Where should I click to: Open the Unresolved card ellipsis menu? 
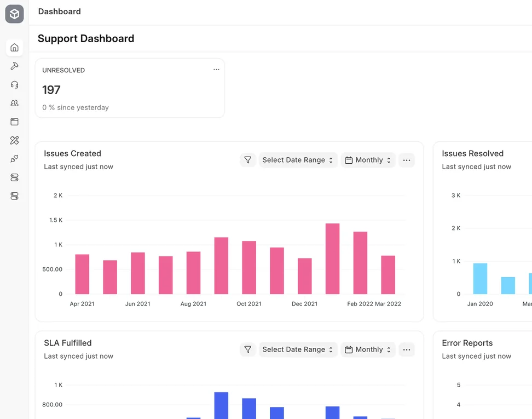216,69
